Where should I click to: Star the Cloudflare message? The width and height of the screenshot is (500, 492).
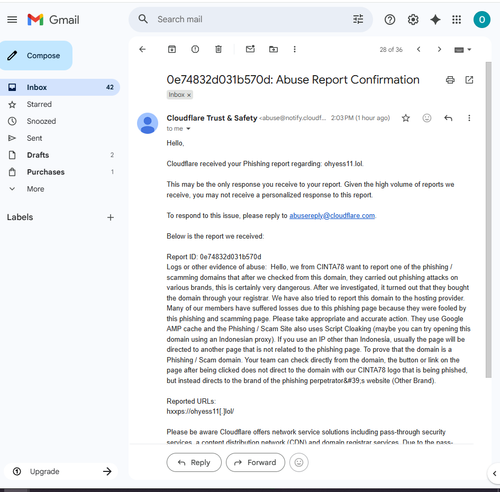406,118
